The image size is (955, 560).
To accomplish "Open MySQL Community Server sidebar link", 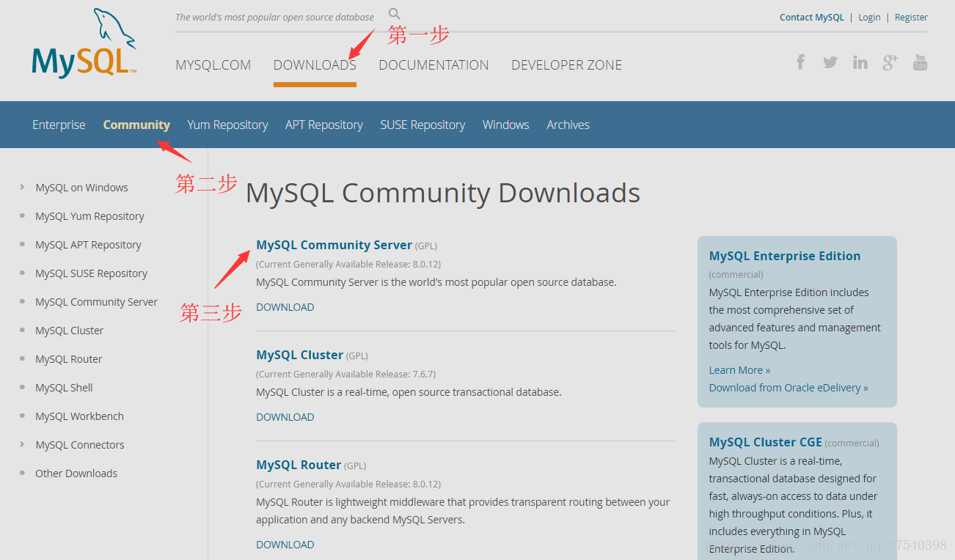I will (x=96, y=302).
